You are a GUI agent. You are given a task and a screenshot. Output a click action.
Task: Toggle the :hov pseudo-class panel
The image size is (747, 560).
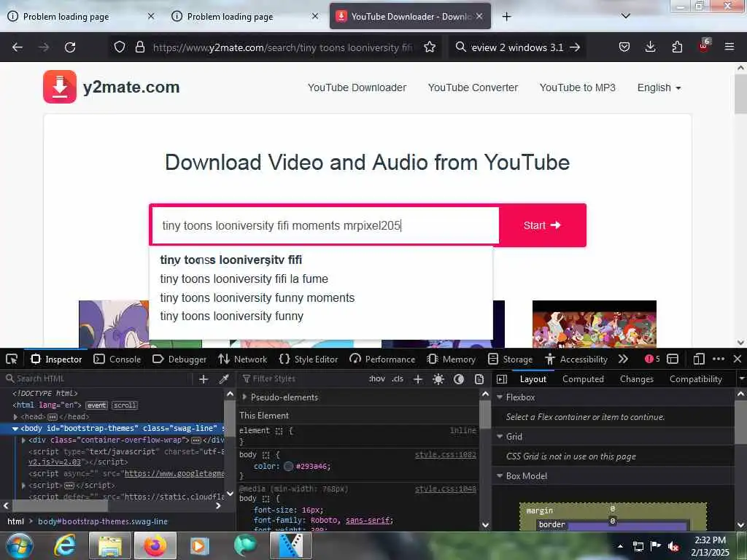coord(377,379)
